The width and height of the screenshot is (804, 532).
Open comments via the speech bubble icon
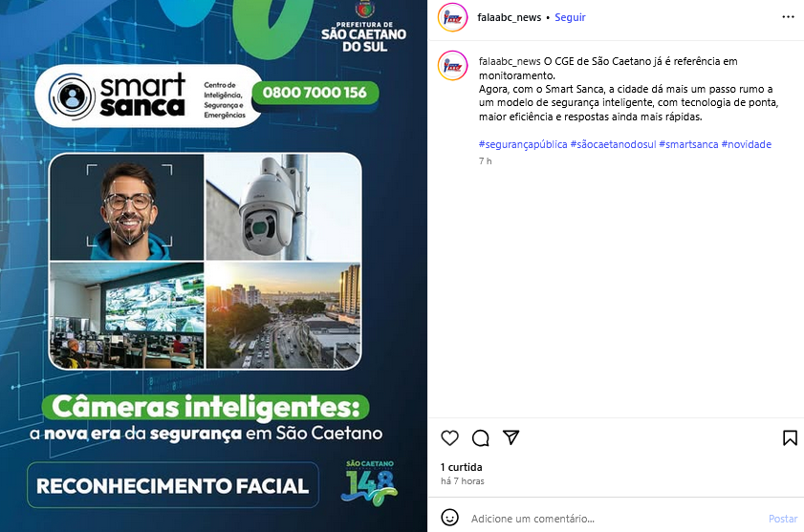[481, 438]
